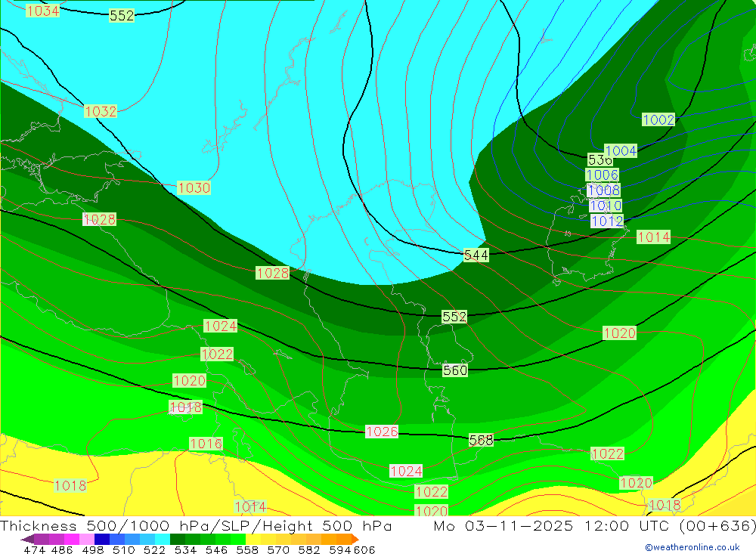The image size is (756, 554).
Task: Select the blue 1004 isobar label
Action: point(621,151)
